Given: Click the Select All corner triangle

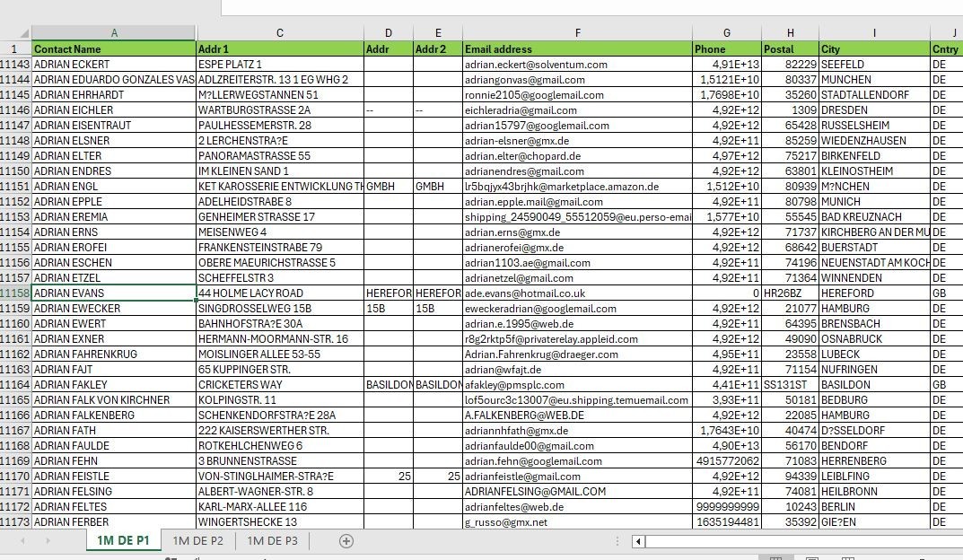Looking at the screenshot, I should [x=23, y=33].
